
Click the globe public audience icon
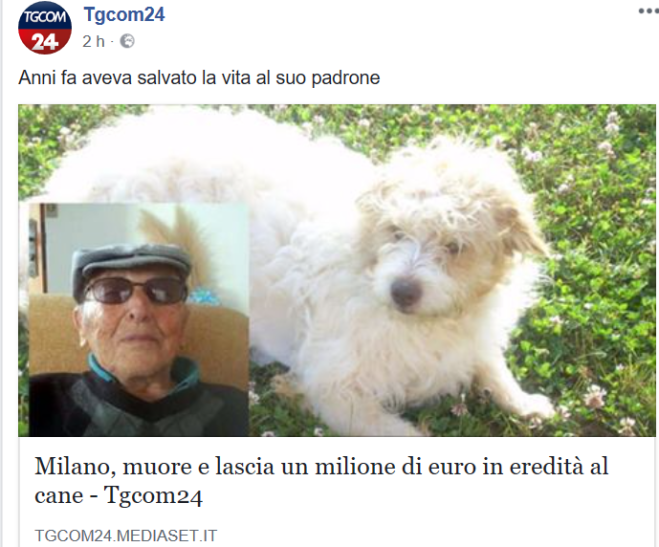pyautogui.click(x=127, y=41)
